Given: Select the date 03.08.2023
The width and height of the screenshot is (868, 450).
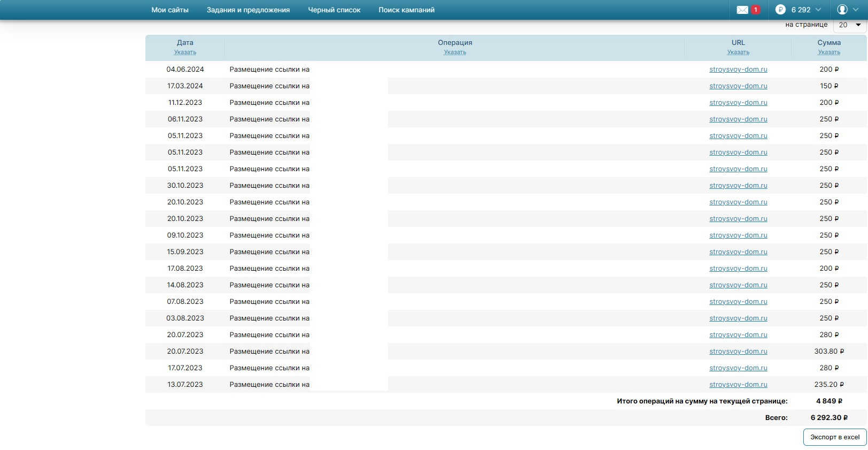Looking at the screenshot, I should pos(185,318).
